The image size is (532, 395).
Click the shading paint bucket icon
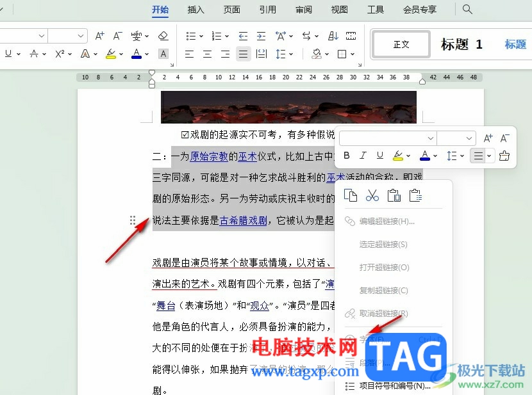coord(317,54)
